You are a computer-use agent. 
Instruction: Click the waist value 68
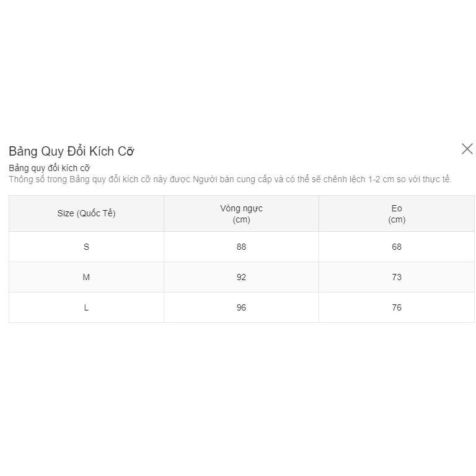tap(397, 247)
